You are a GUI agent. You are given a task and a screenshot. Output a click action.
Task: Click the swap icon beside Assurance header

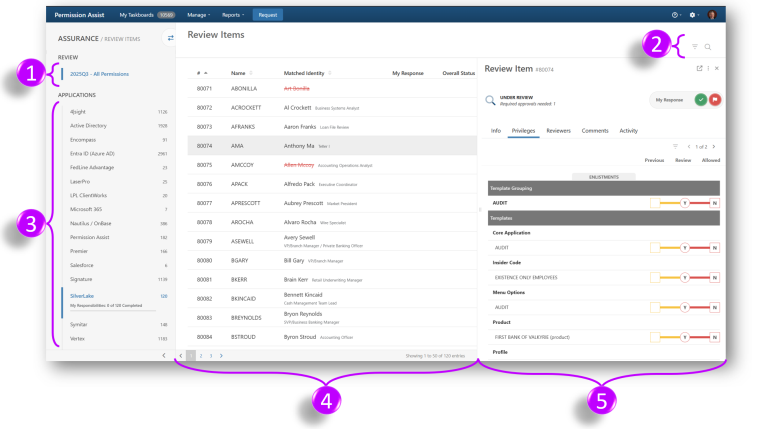[x=170, y=38]
